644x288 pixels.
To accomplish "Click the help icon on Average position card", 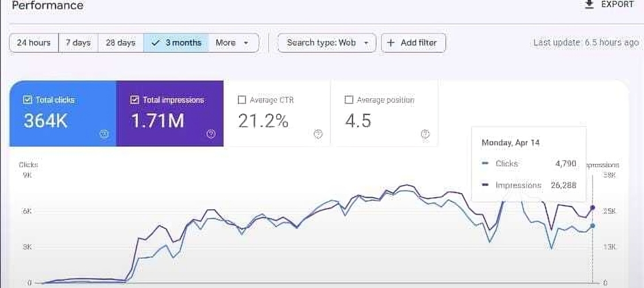I will click(x=425, y=134).
